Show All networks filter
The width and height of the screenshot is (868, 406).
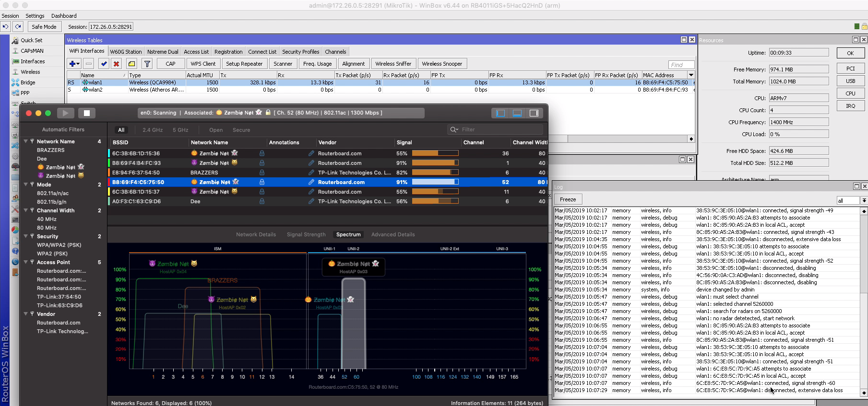pos(121,130)
